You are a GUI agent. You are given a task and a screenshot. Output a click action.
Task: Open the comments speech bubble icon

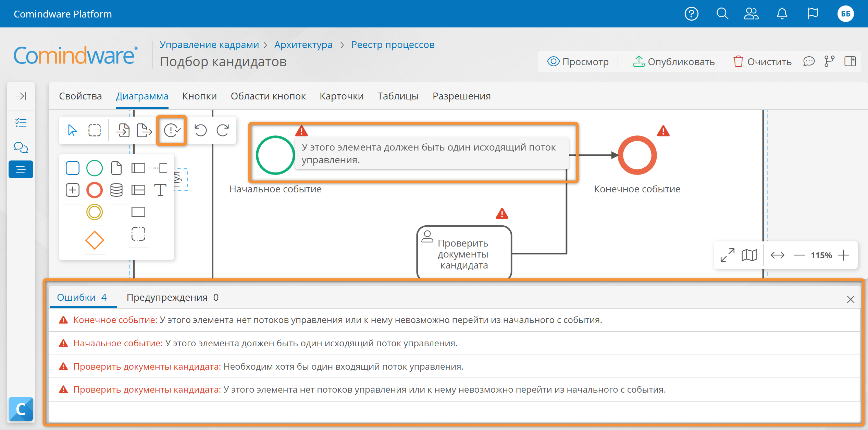[x=809, y=62]
